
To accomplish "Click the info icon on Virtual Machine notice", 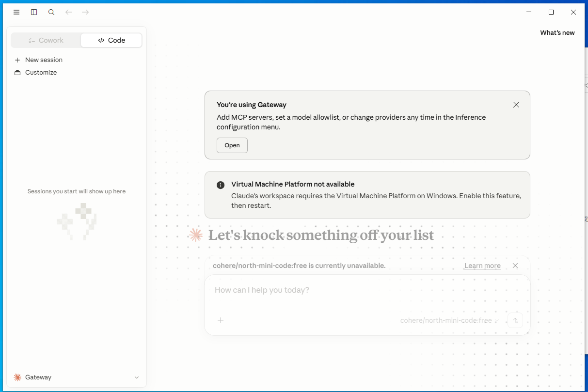I will pyautogui.click(x=221, y=185).
